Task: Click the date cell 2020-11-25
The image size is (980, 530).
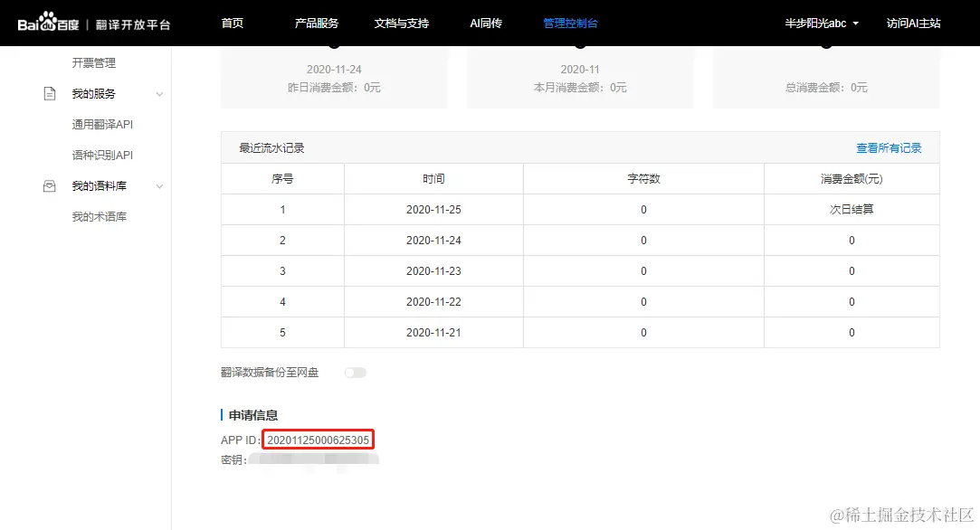Action: (x=433, y=209)
